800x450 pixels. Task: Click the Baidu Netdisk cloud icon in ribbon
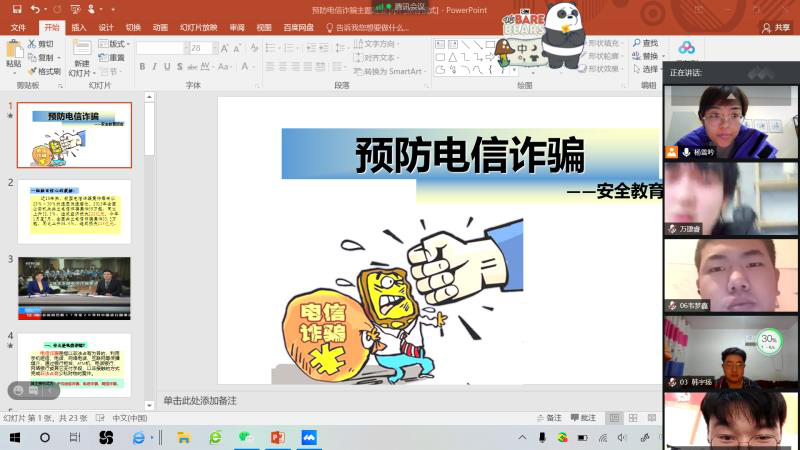point(686,48)
